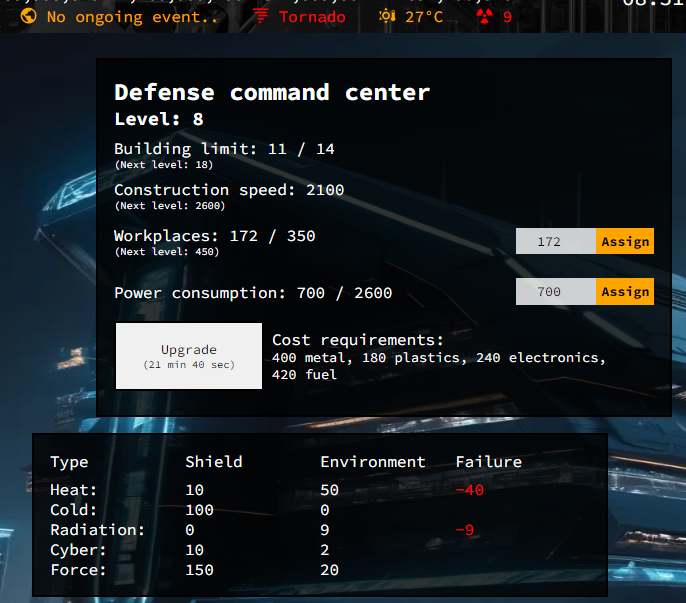
Task: Click the tornado weather icon
Action: (261, 17)
